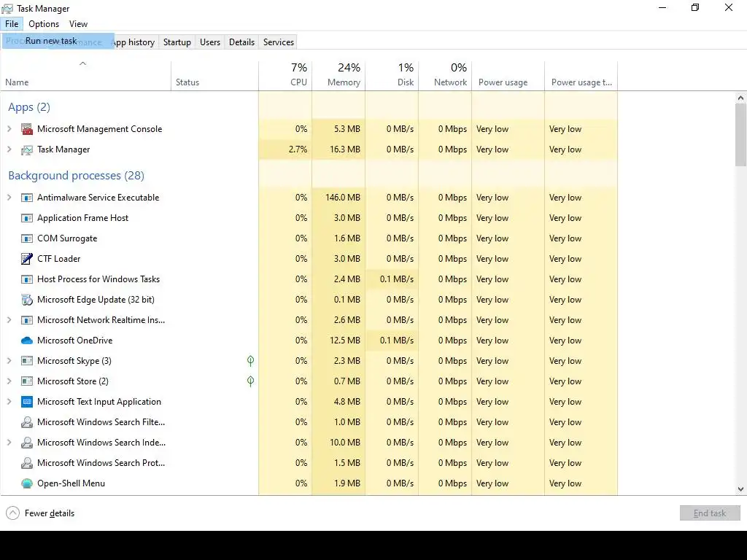Viewport: 747px width, 560px height.
Task: Click the suspended leaf icon for Microsoft Store
Action: 251,381
